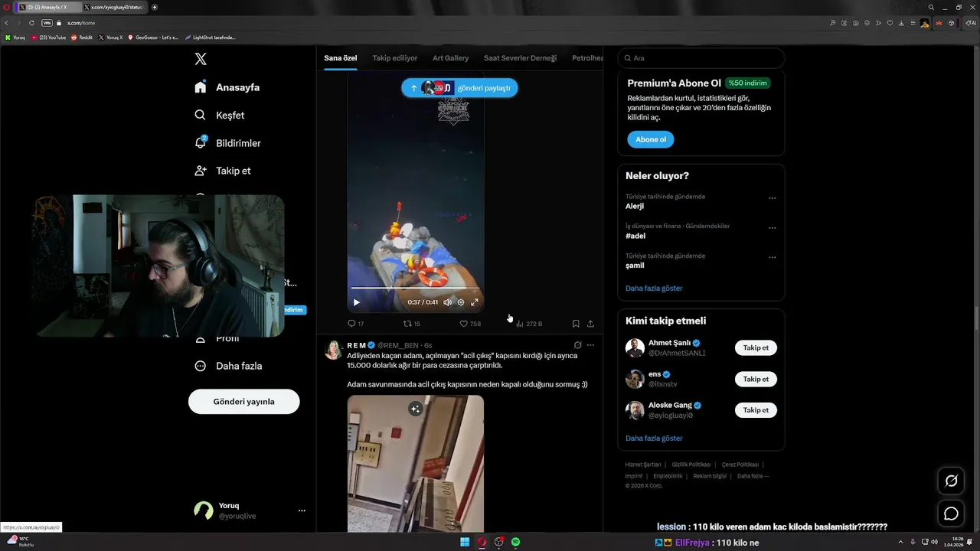Open YouTube bookmark
The width and height of the screenshot is (980, 551).
pos(48,37)
